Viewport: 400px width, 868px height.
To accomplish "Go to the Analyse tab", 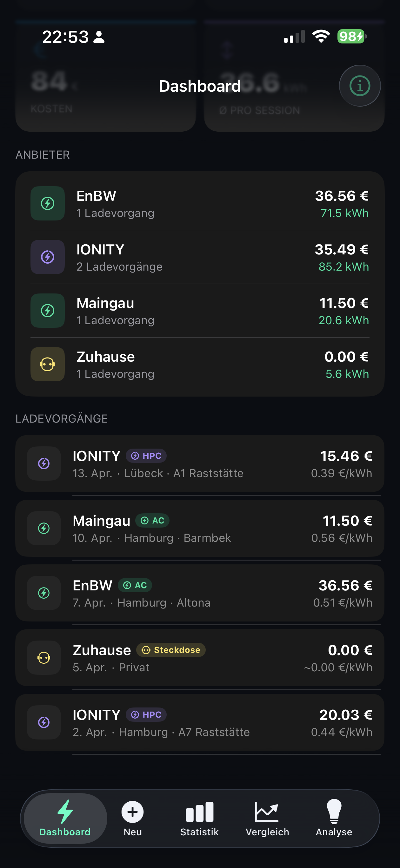I will (334, 818).
